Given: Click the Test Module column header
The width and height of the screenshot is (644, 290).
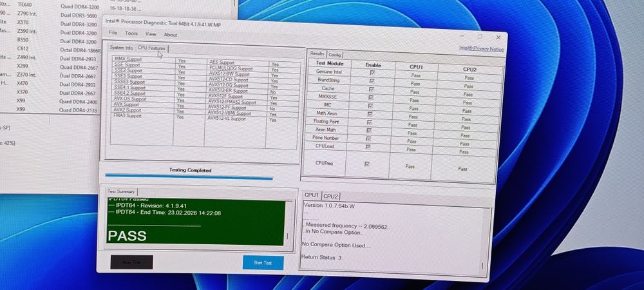Looking at the screenshot, I should [x=330, y=63].
